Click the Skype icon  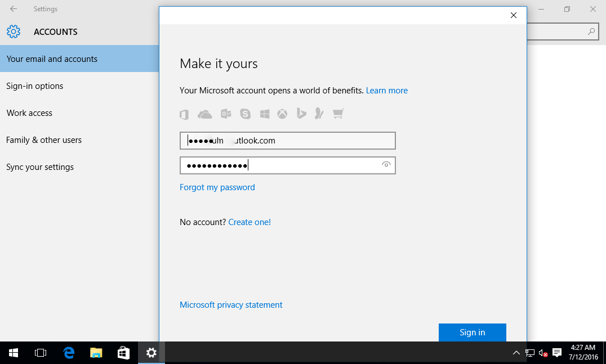tap(246, 114)
